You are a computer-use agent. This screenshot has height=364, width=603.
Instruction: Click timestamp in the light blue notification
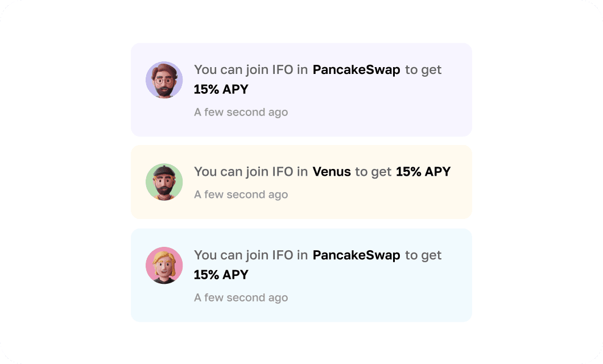click(241, 297)
